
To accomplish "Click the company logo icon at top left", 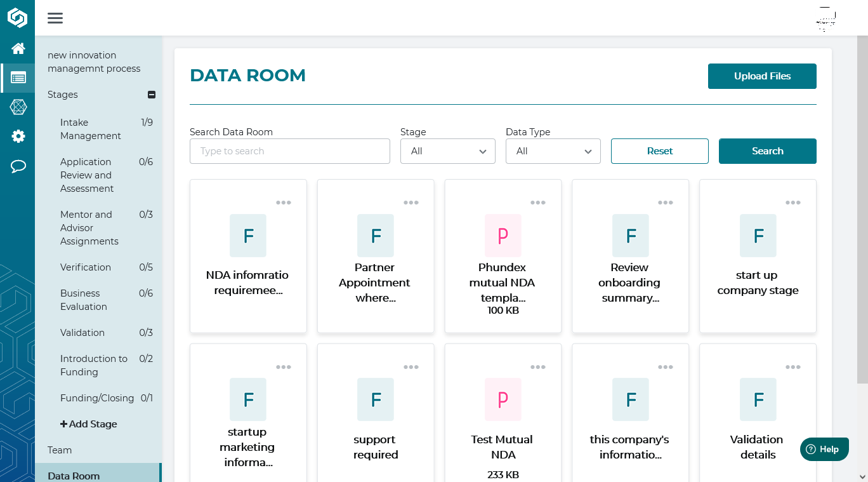I will [17, 18].
